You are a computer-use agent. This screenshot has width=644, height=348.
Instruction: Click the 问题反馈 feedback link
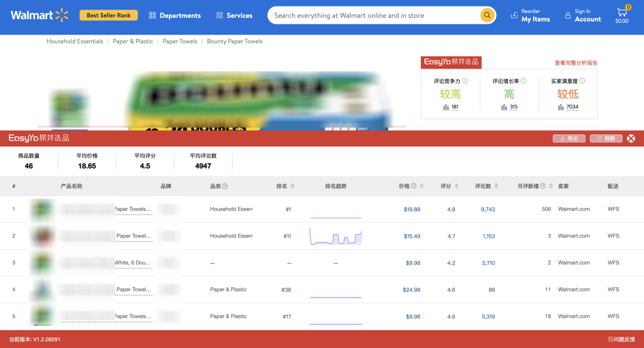(x=621, y=339)
